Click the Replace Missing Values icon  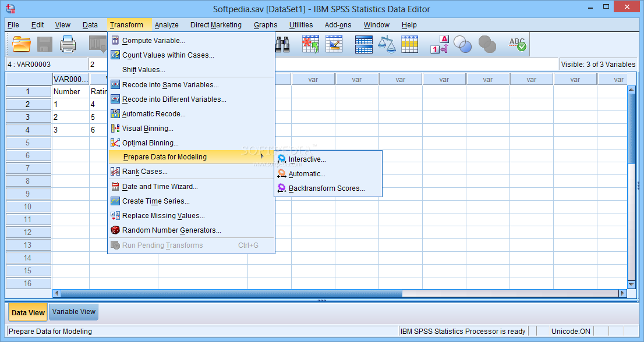click(x=115, y=216)
